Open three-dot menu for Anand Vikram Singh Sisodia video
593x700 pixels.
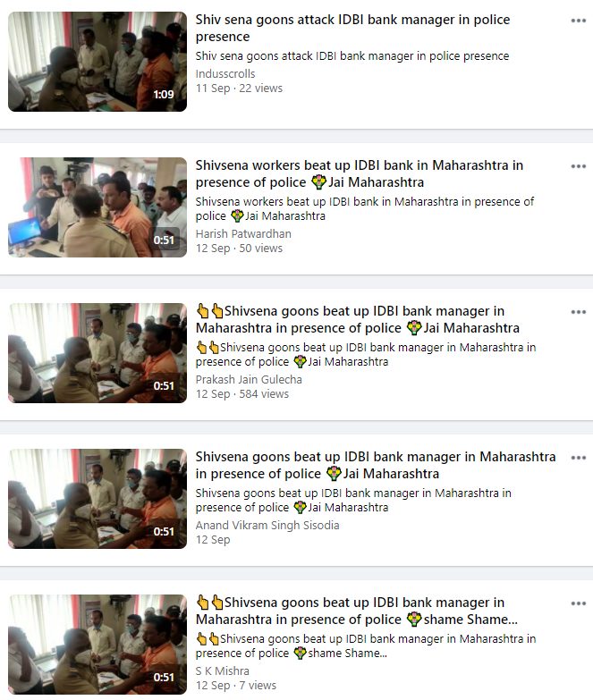[x=579, y=458]
